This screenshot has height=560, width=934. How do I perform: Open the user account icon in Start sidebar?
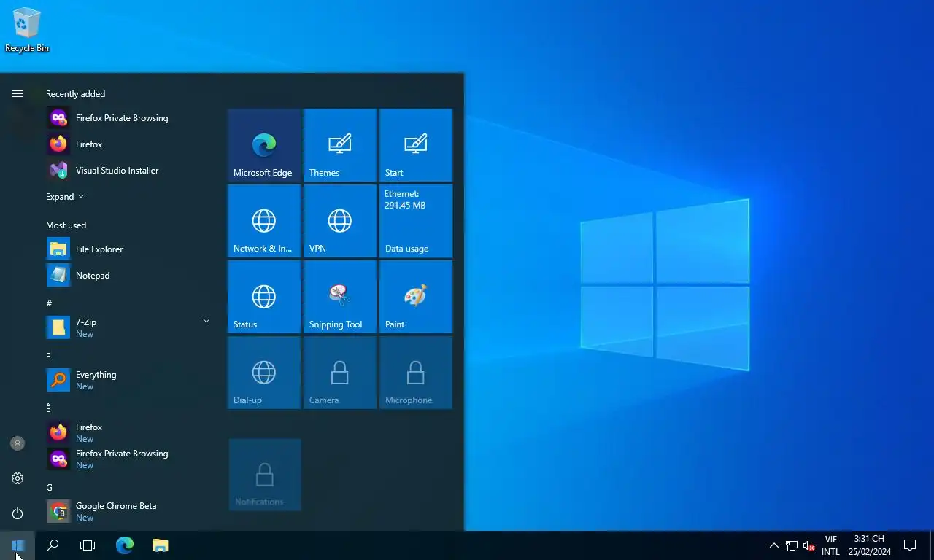pyautogui.click(x=18, y=443)
